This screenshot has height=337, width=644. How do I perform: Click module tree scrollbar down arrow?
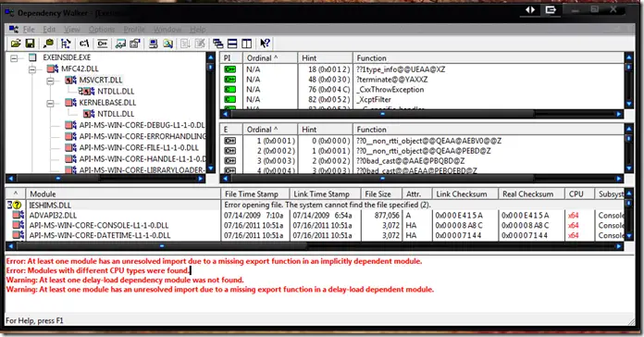[211, 168]
